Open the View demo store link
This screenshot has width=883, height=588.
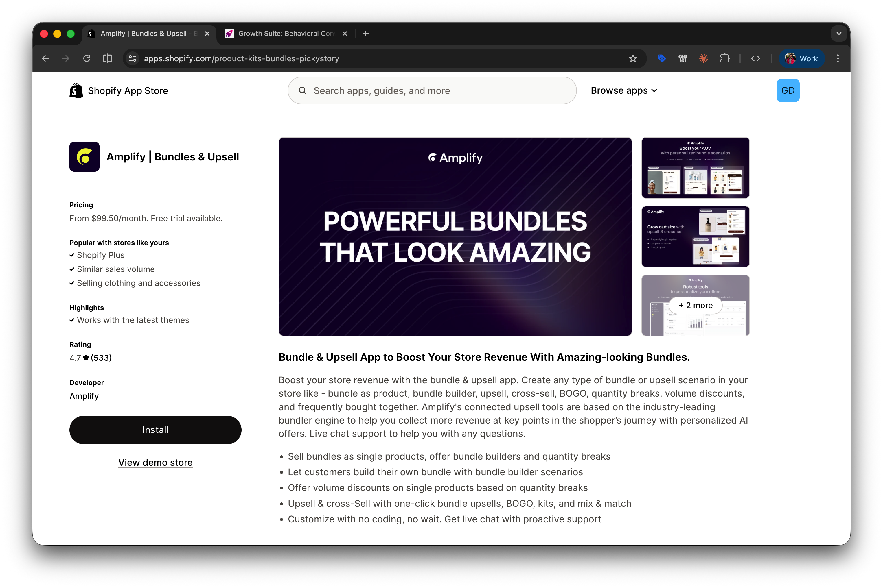(155, 462)
